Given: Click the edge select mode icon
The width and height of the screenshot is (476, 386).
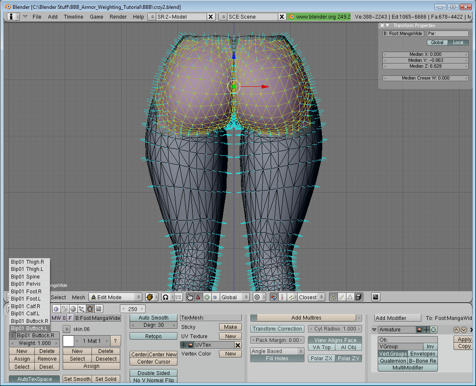Looking at the screenshot, I should (x=341, y=297).
